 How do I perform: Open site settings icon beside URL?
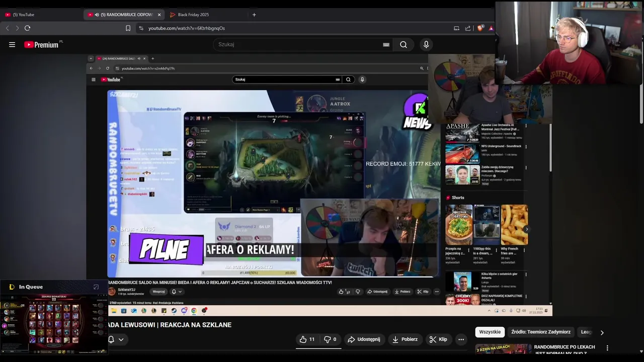[x=141, y=28]
